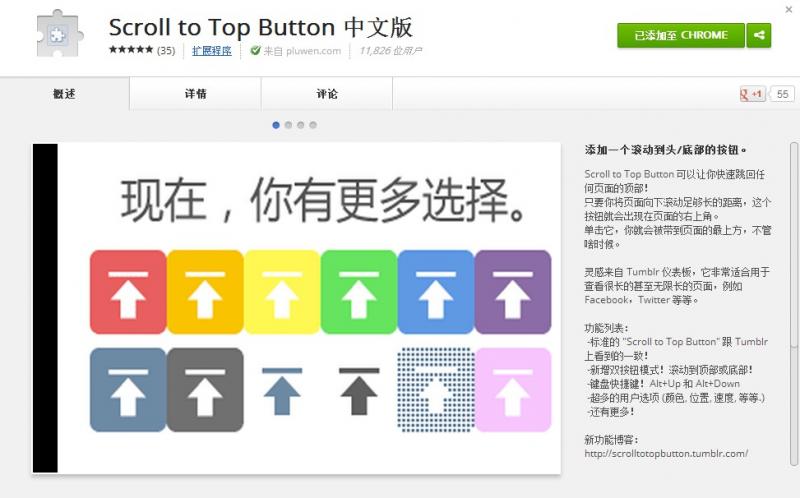Click the 已添加至 CHROME button

pos(681,35)
